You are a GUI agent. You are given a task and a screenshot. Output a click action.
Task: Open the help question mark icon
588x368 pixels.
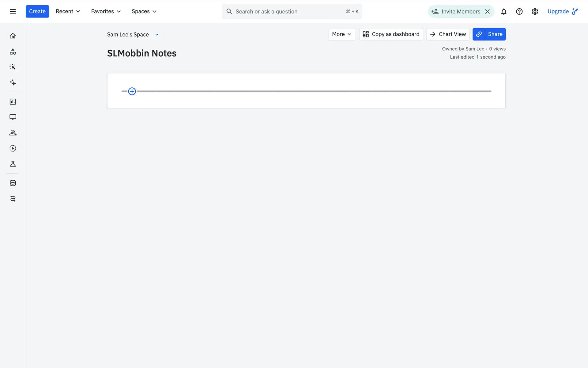click(519, 12)
